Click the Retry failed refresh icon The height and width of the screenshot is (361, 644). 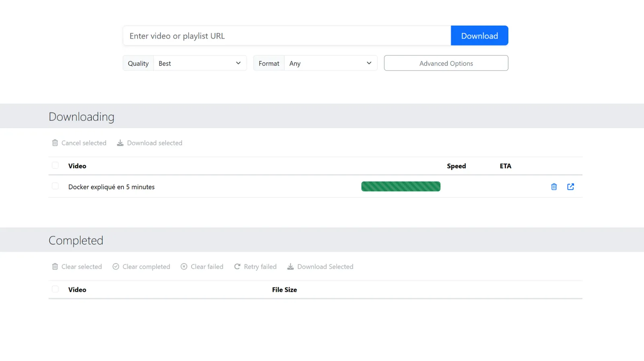tap(237, 267)
